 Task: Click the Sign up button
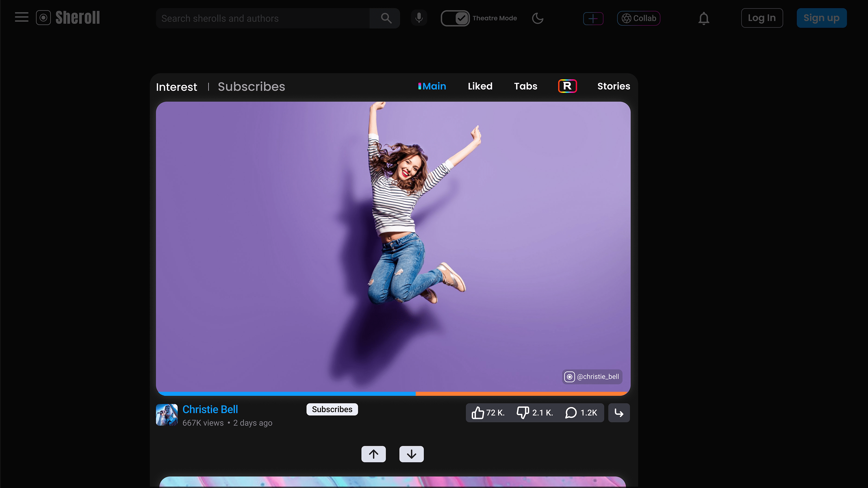click(x=821, y=18)
